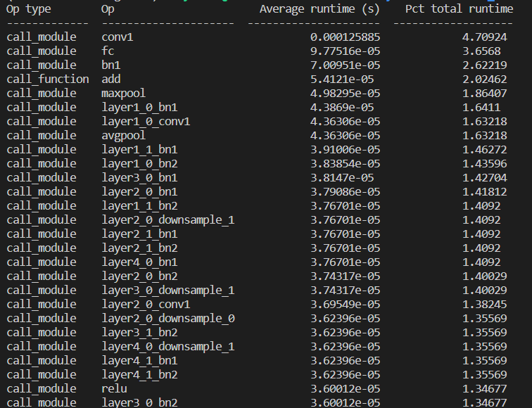Image resolution: width=532 pixels, height=408 pixels.
Task: Click the 7.00951e-05 runtime value
Action: click(x=345, y=65)
